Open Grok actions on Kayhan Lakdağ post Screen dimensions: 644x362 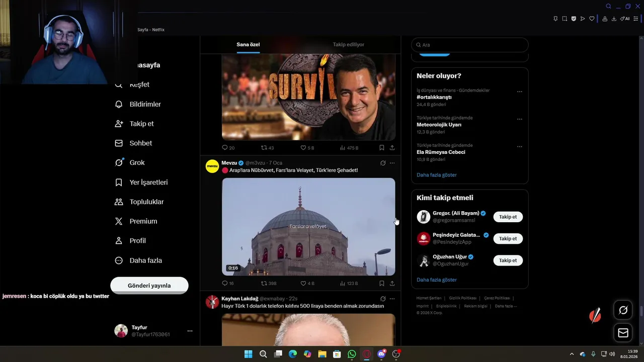point(383,299)
